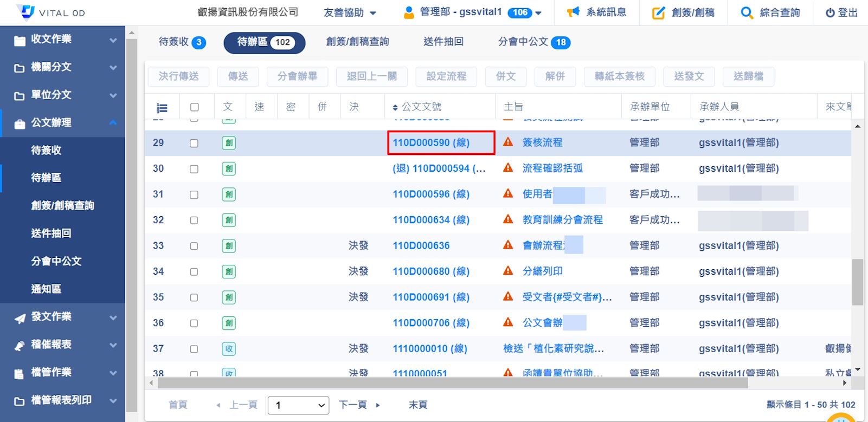Screen dimensions: 868x422
Task: Select the 待辦區 102 tab
Action: point(265,42)
